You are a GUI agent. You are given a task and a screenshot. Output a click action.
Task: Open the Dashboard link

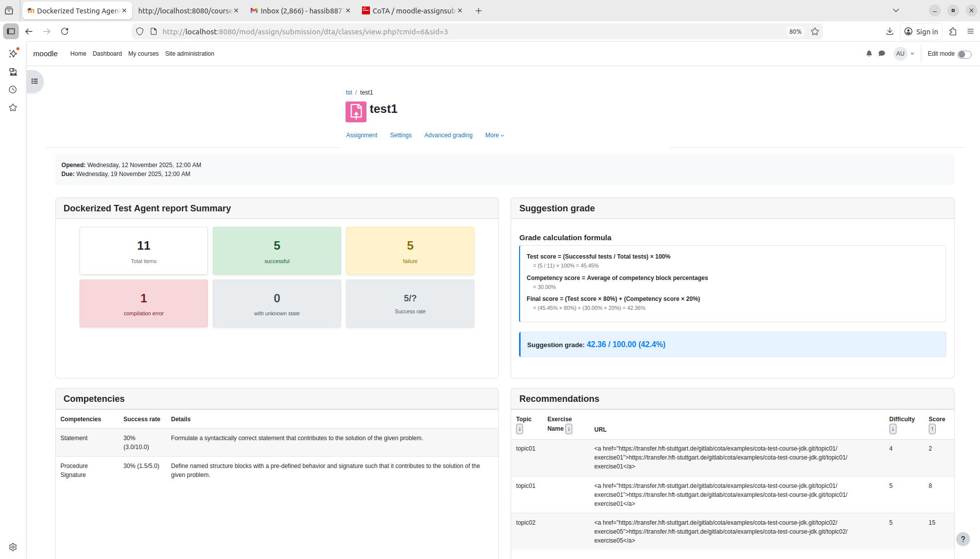pos(107,54)
